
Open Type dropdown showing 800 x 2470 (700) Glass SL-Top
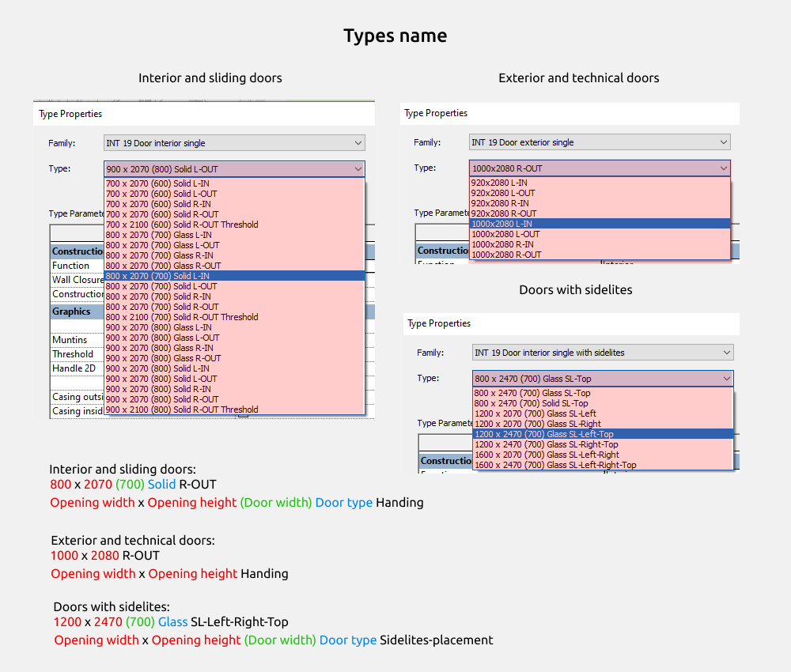(603, 378)
